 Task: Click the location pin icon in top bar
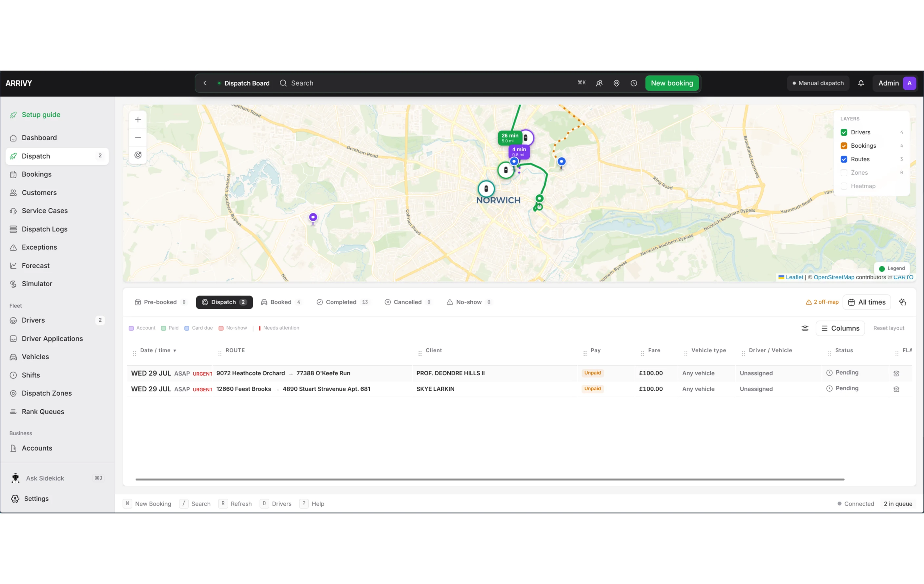[616, 83]
